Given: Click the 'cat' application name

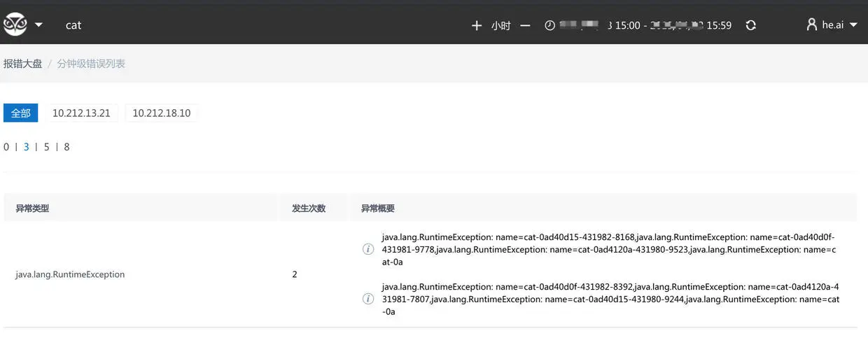Looking at the screenshot, I should (x=73, y=25).
